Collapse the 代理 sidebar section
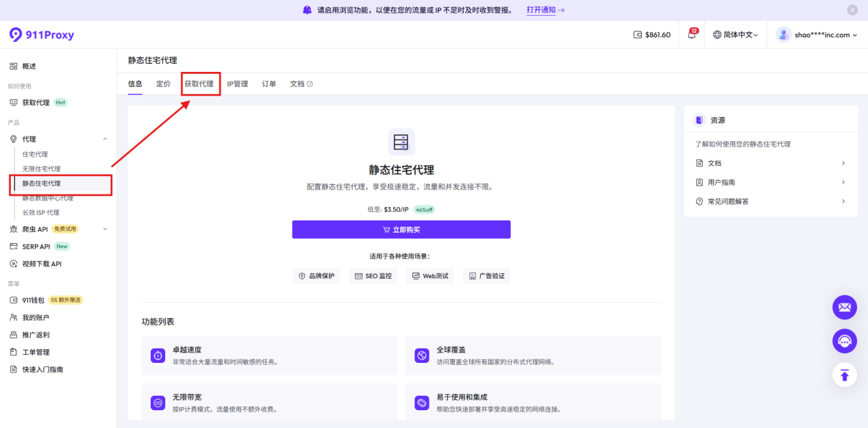This screenshot has height=428, width=868. 105,139
